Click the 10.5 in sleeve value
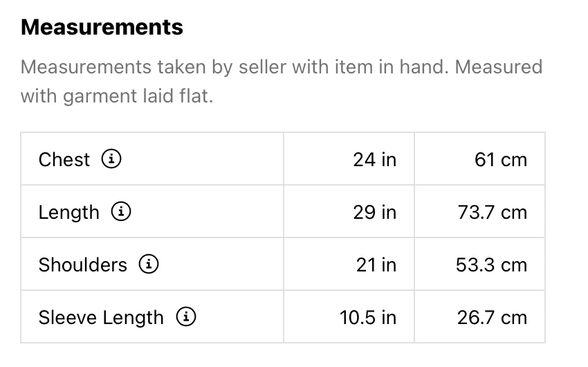Screen dimensions: 588x367 pyautogui.click(x=368, y=318)
